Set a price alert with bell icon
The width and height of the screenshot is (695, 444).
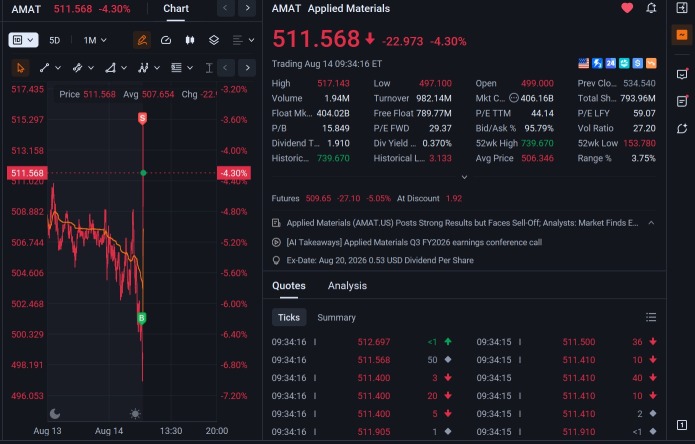click(651, 8)
